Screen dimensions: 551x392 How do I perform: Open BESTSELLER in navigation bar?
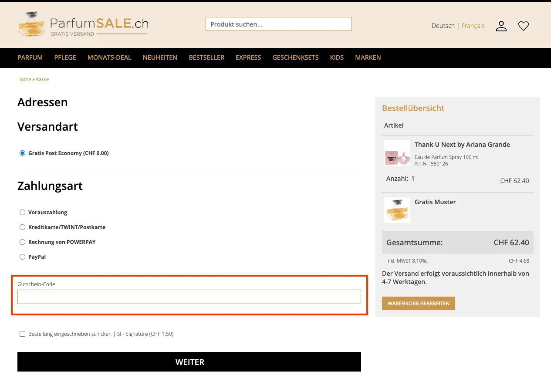click(x=206, y=57)
